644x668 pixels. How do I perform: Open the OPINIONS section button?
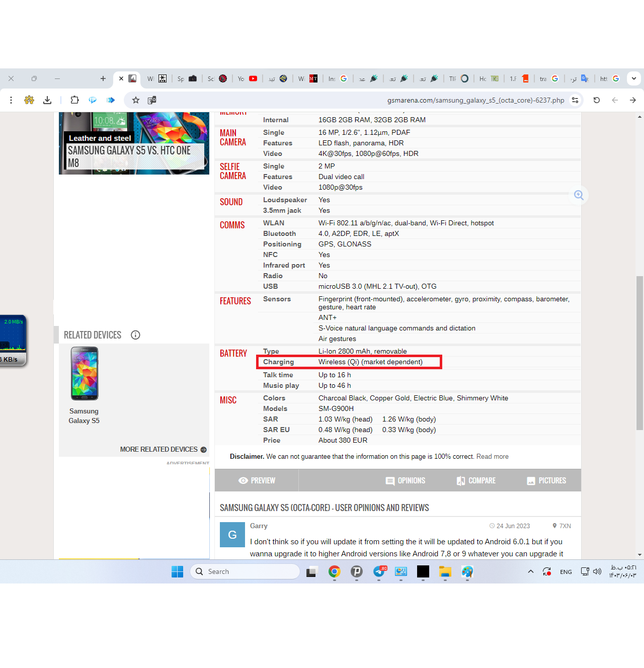406,480
